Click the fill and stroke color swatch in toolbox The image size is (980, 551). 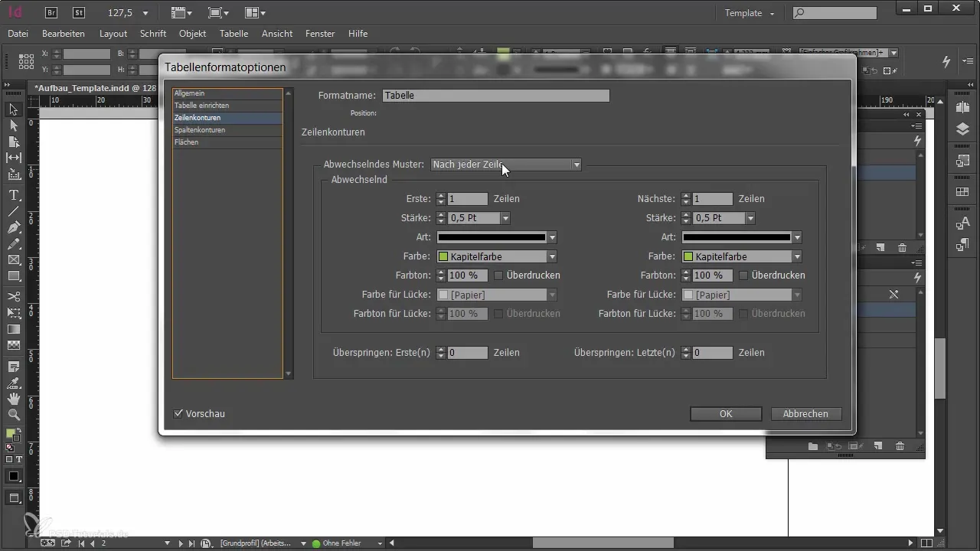[x=12, y=435]
